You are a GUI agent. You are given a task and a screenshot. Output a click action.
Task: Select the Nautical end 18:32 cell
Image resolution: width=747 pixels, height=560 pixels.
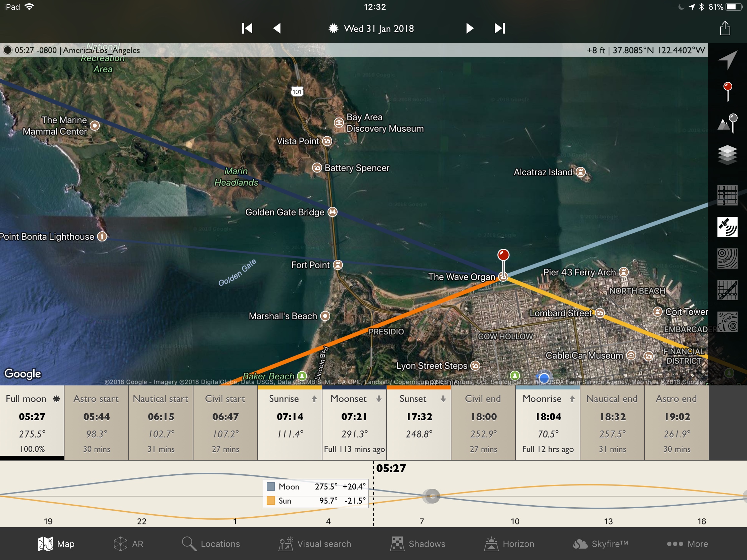coord(613,423)
